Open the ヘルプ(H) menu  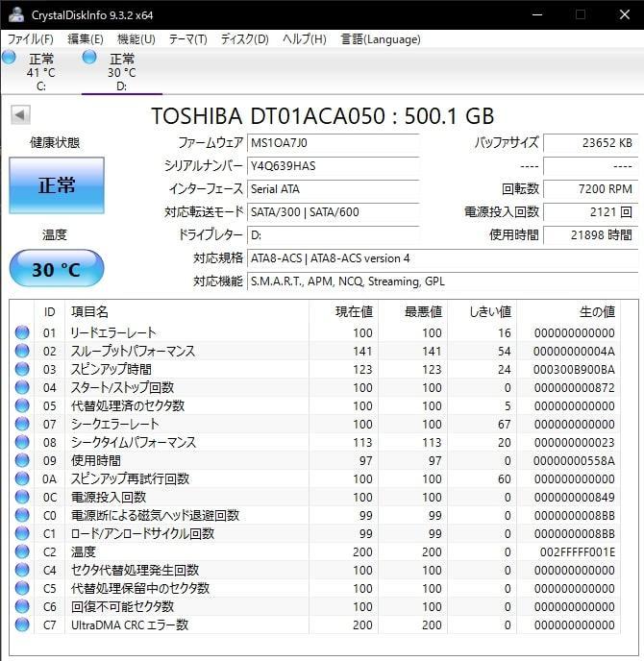click(x=305, y=39)
